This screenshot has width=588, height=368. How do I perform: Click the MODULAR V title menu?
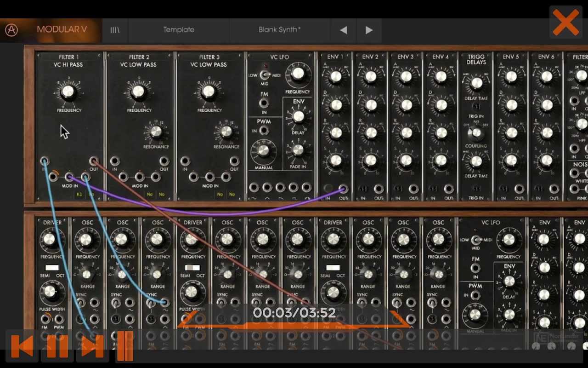[x=62, y=30]
